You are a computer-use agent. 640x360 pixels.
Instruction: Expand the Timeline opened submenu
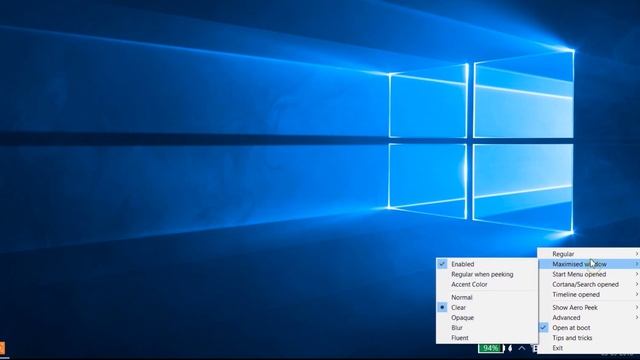[589, 294]
